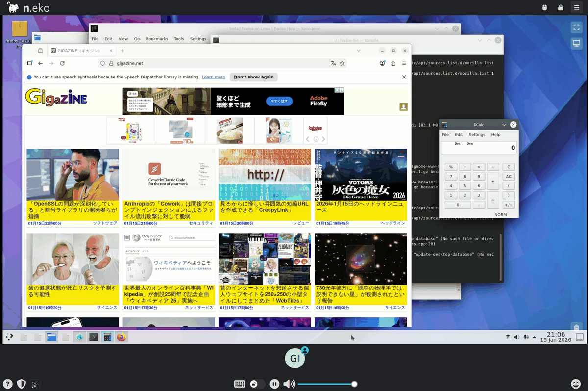
Task: Open the KCalc Settings menu
Action: tap(477, 134)
